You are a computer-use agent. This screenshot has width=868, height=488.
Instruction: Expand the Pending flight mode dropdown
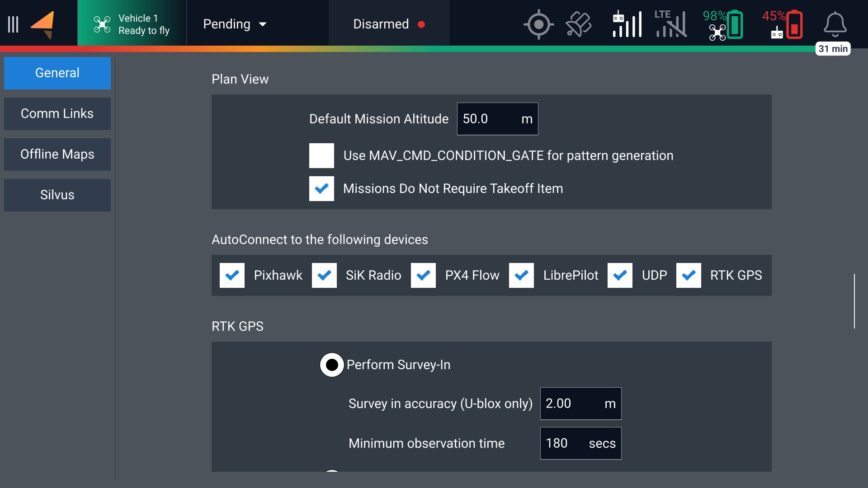(235, 24)
